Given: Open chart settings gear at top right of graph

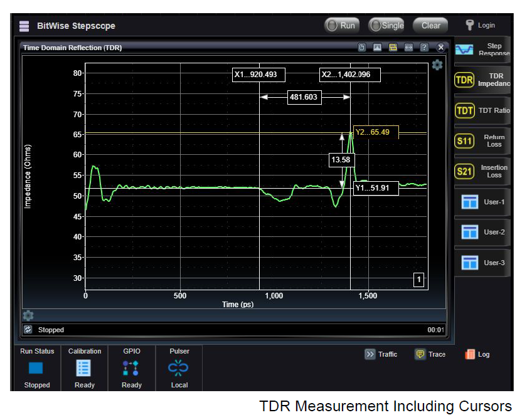Looking at the screenshot, I should [437, 65].
